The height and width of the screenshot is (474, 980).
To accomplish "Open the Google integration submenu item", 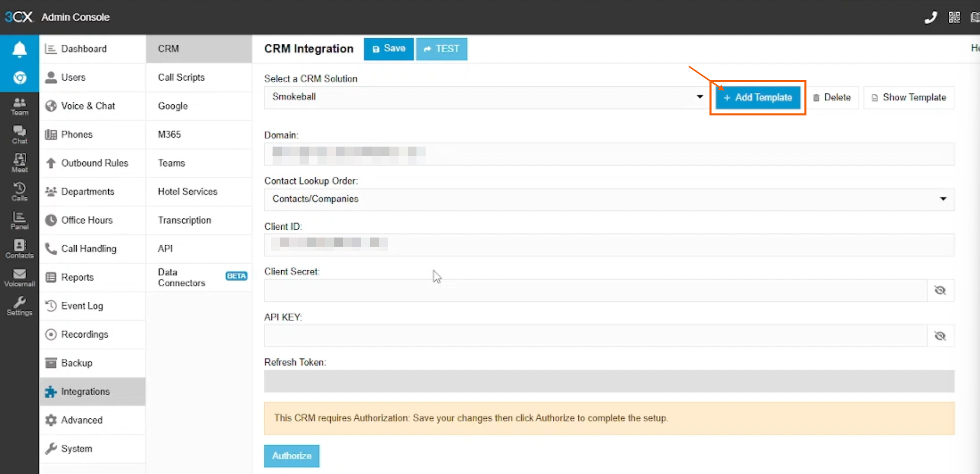I will point(199,106).
